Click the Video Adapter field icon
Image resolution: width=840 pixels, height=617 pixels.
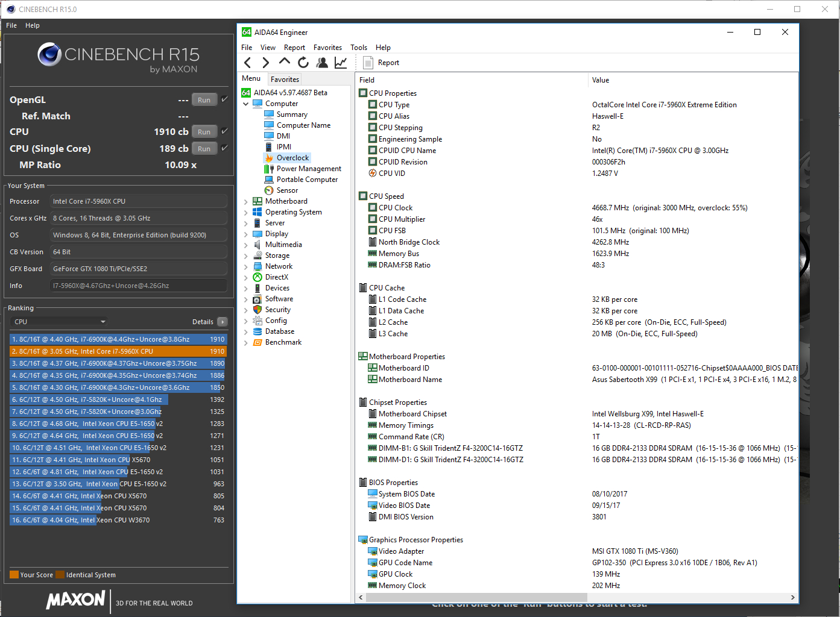click(373, 551)
